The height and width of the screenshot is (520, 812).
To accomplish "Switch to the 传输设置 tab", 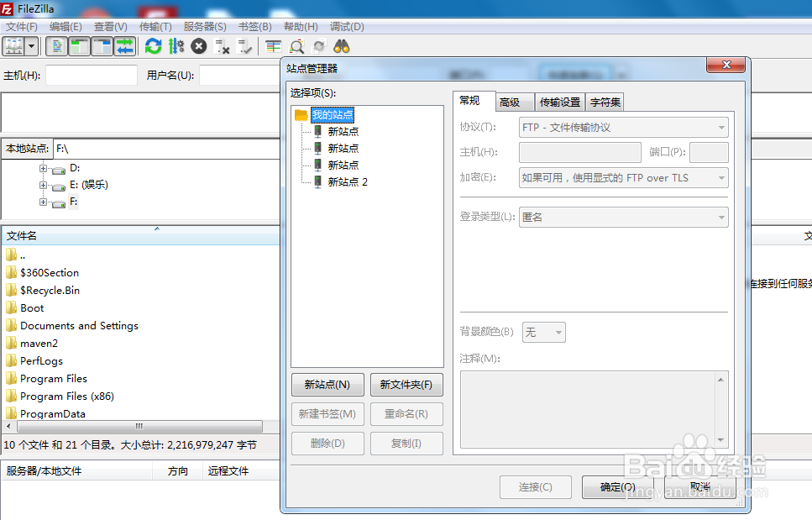I will click(560, 102).
